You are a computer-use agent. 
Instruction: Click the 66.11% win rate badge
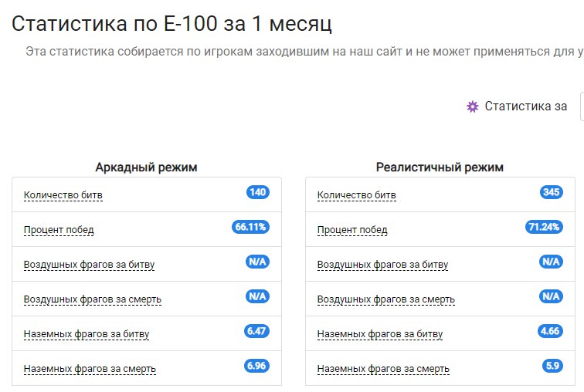point(250,227)
